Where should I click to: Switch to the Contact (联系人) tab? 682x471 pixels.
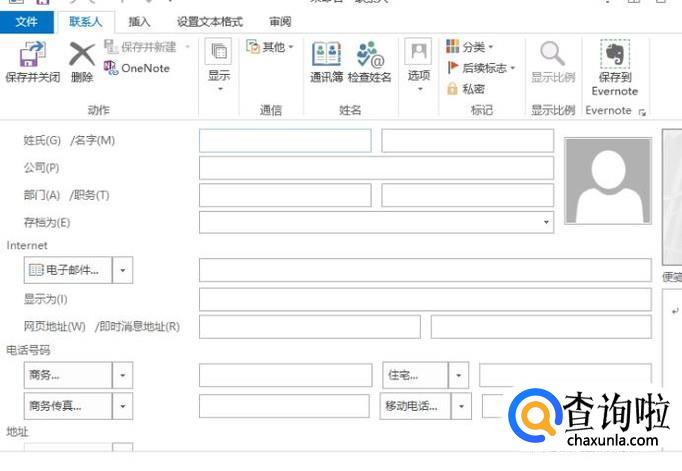pos(85,21)
